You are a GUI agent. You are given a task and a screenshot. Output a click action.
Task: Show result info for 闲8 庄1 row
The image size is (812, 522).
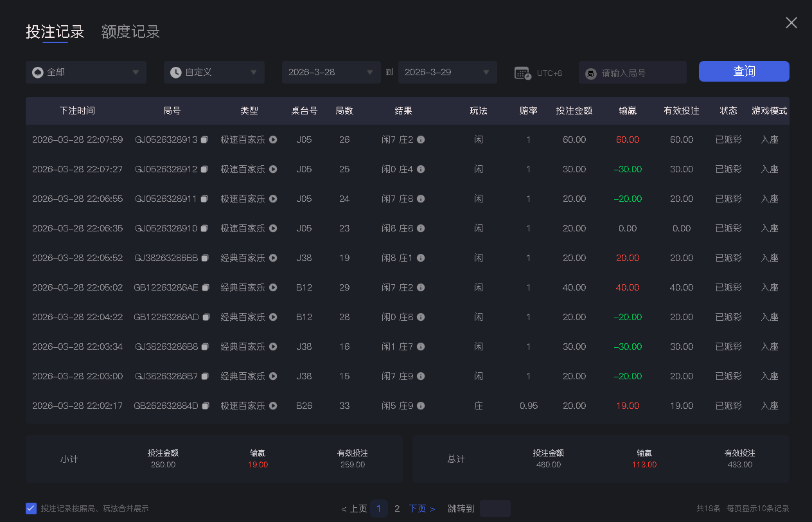(421, 258)
